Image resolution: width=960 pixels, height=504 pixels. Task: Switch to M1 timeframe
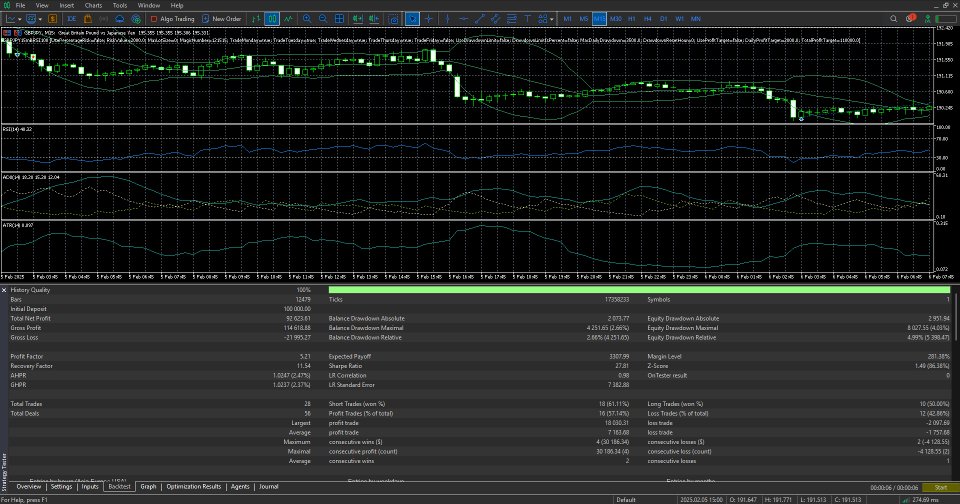(568, 19)
